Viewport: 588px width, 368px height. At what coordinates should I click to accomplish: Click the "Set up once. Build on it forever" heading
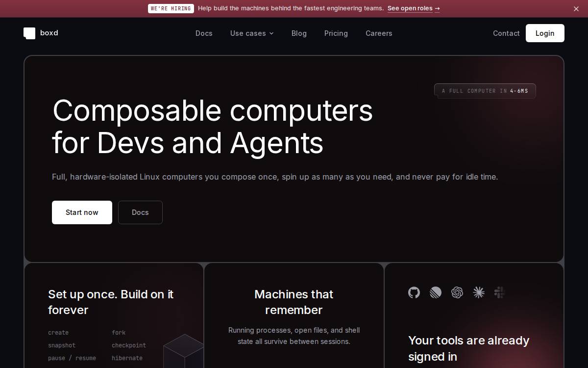point(111,302)
